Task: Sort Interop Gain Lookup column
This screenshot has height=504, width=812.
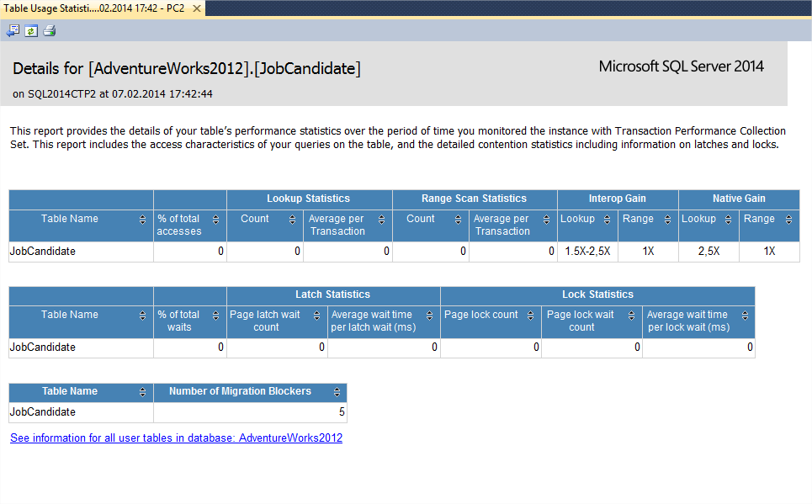Action: click(607, 220)
